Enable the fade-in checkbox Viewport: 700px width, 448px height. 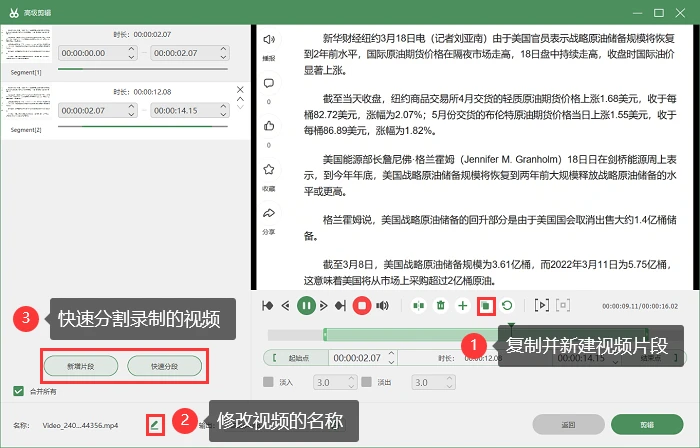point(268,382)
